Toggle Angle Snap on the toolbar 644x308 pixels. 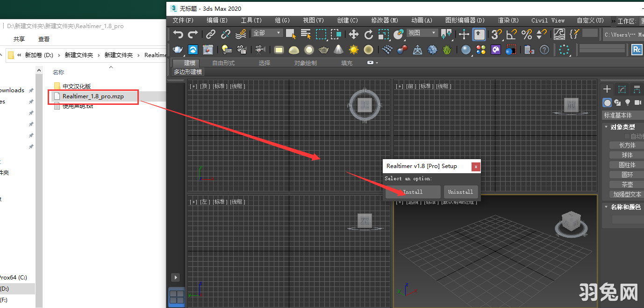[511, 34]
